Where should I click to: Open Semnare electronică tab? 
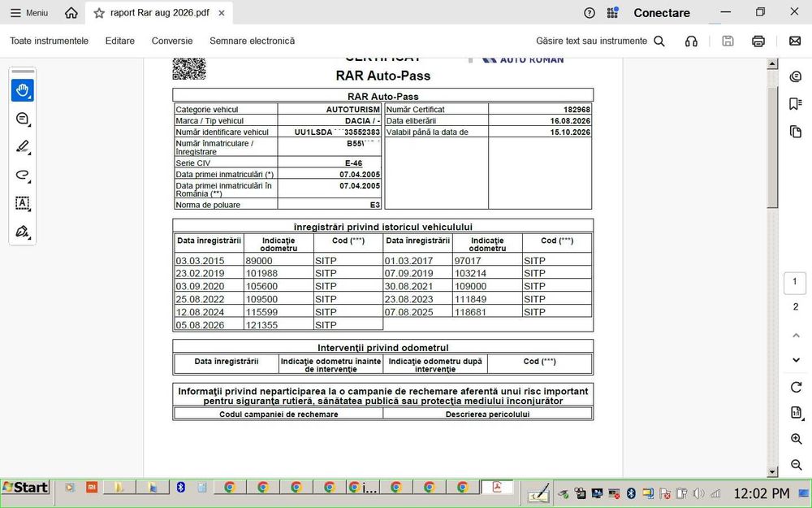tap(253, 41)
